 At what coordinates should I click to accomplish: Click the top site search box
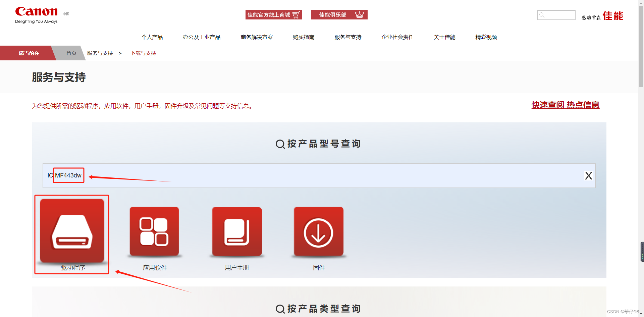pyautogui.click(x=556, y=15)
